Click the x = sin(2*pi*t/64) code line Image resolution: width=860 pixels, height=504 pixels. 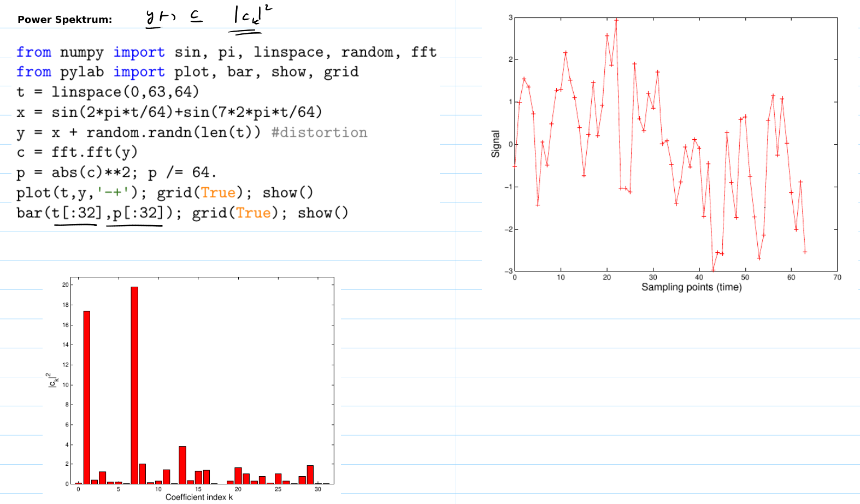[169, 112]
